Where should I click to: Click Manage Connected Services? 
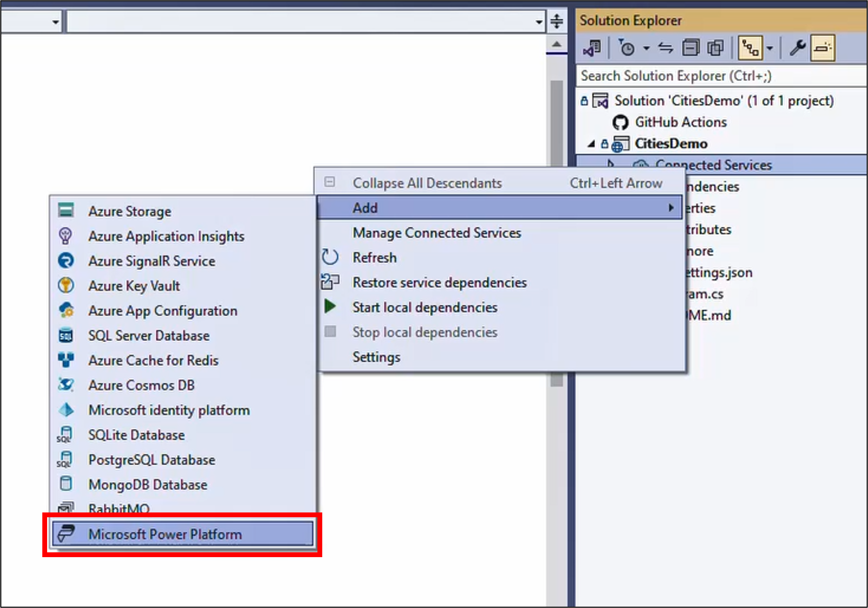pos(500,233)
